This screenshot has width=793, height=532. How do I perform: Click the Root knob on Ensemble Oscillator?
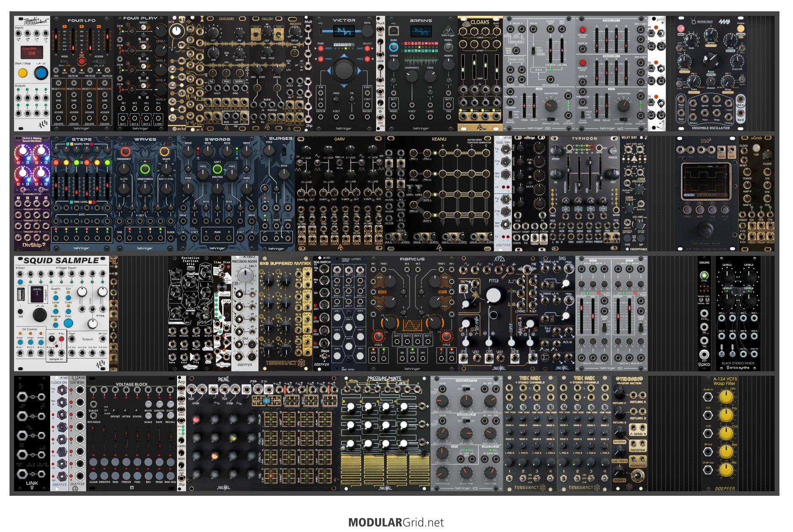click(711, 60)
